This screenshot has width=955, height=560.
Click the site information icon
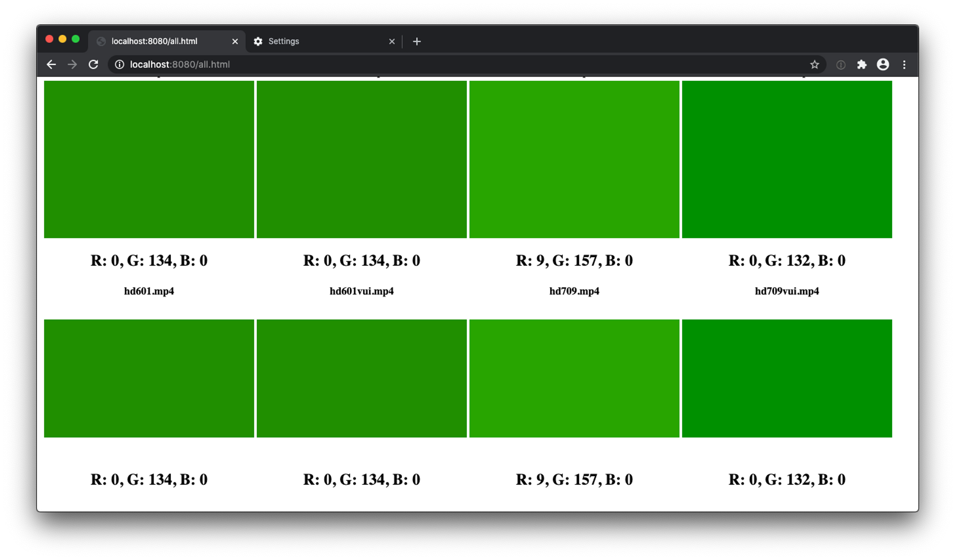[119, 64]
